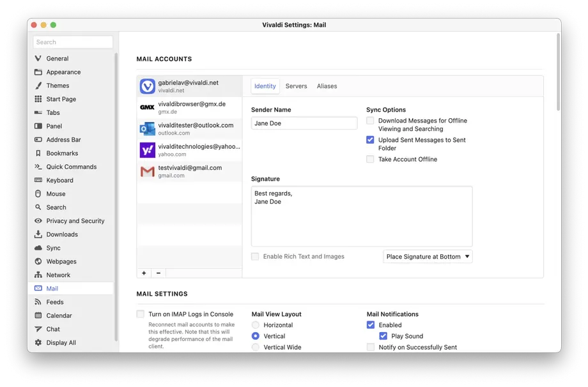Click the Downloads arrow icon
The width and height of the screenshot is (588, 387).
pyautogui.click(x=38, y=234)
